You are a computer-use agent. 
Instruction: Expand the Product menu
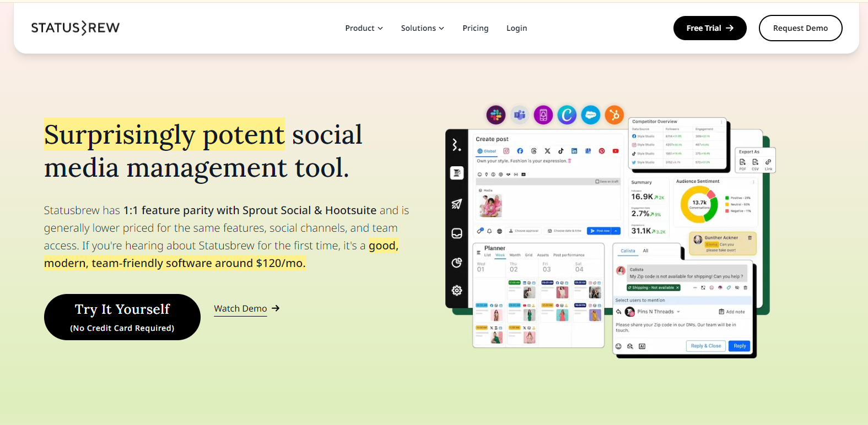(x=364, y=28)
